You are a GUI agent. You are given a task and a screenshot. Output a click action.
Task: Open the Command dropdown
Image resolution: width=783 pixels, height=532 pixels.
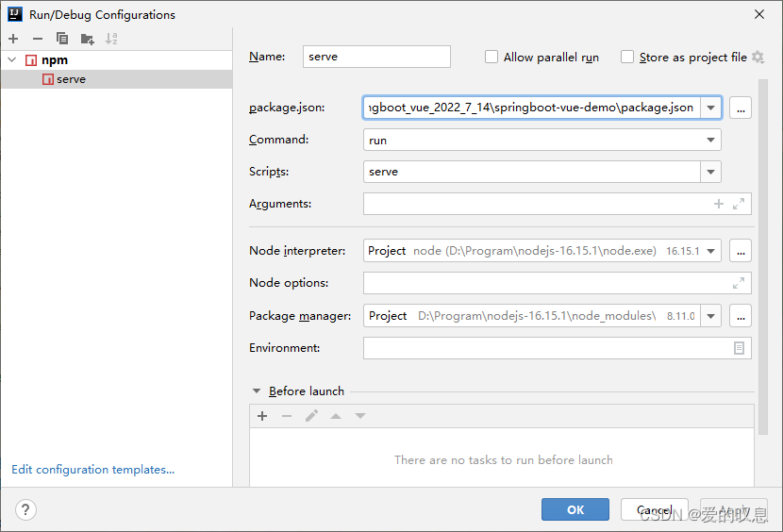pyautogui.click(x=710, y=140)
